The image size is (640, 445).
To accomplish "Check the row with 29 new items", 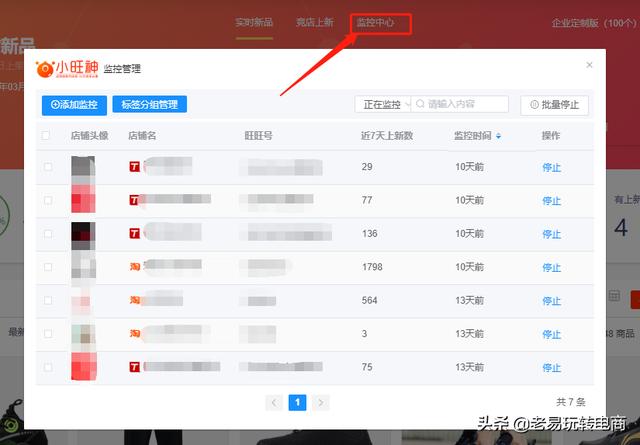I will click(x=48, y=167).
